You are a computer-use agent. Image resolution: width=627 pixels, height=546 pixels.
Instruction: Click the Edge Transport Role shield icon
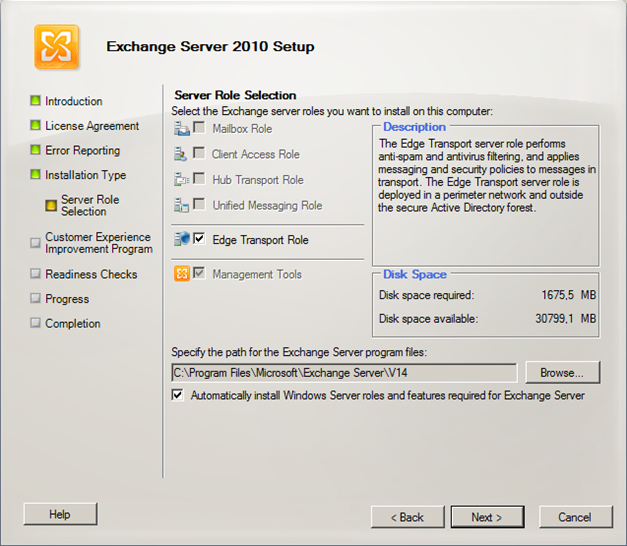click(182, 239)
